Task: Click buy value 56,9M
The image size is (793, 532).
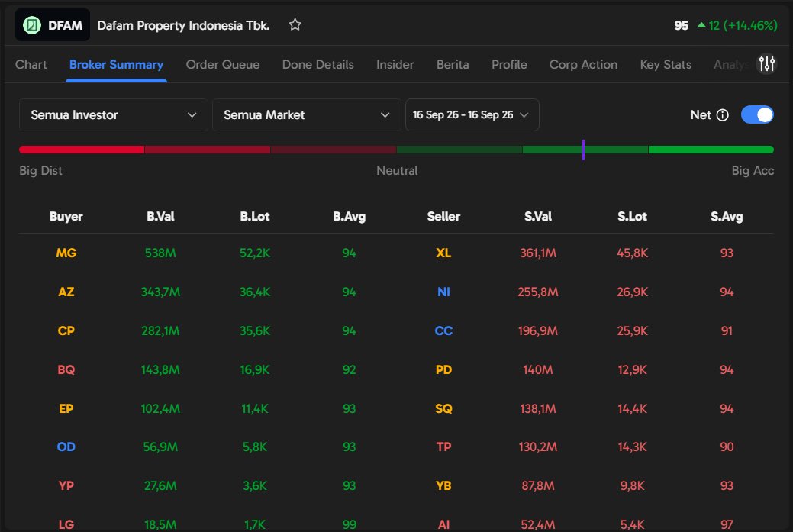Action: click(x=160, y=447)
